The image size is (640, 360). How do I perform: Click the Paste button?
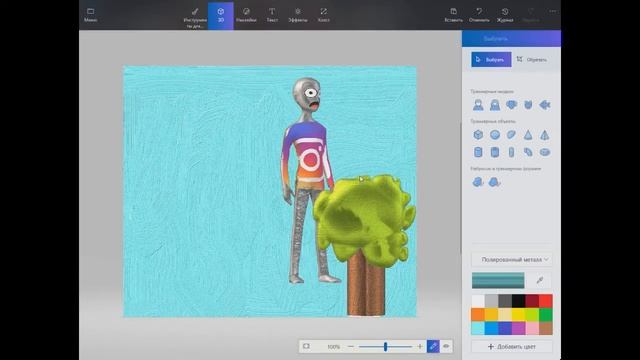(x=453, y=15)
